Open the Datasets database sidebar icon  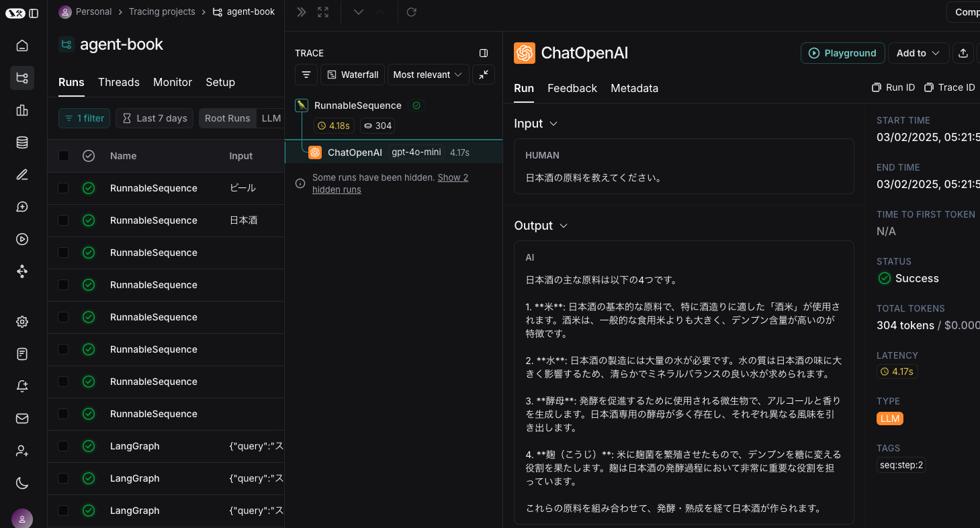point(22,142)
